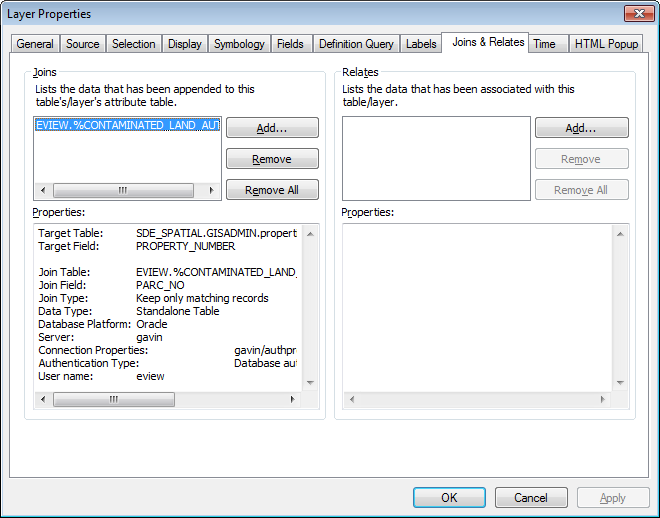Open the Labels tab
The height and width of the screenshot is (518, 660).
click(x=421, y=44)
